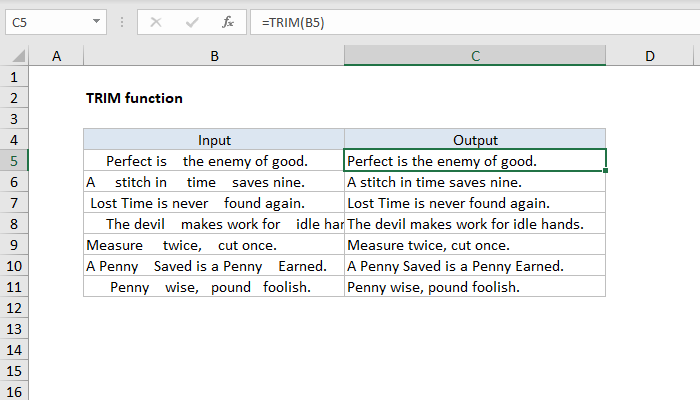Select row 2 header

pos(14,98)
